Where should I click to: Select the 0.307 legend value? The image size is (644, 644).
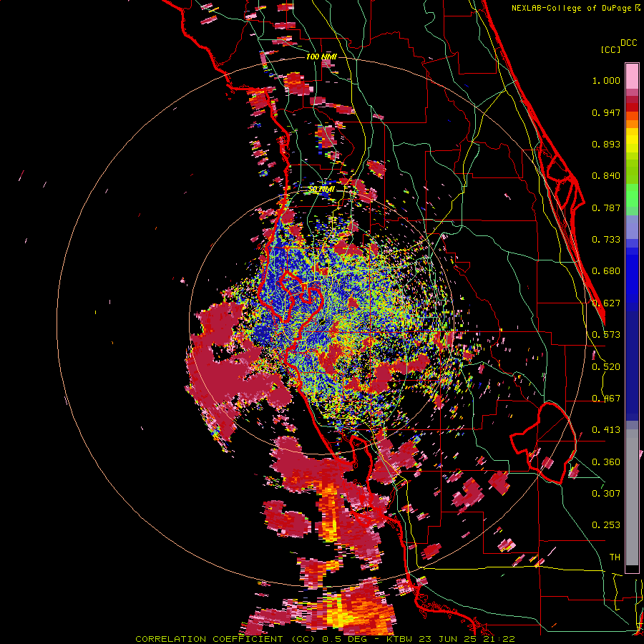click(x=606, y=494)
